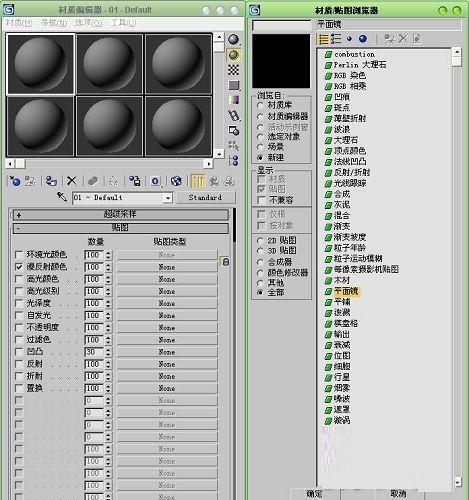Click None map button for 漫反射颜色
This screenshot has height=500, width=469.
167,267
